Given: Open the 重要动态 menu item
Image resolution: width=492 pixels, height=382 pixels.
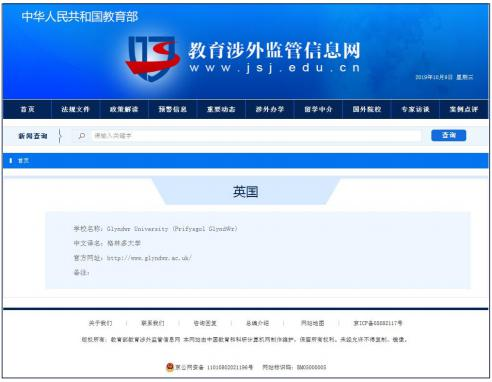Looking at the screenshot, I should pos(221,109).
